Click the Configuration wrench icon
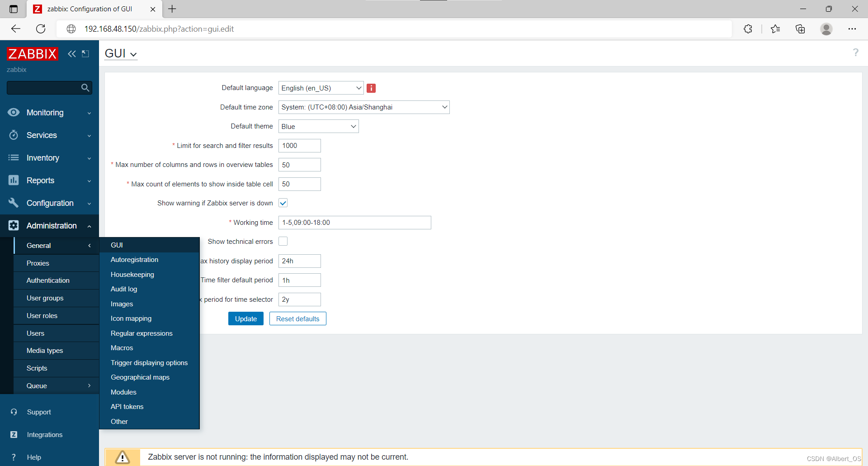Viewport: 868px width, 466px height. point(14,203)
